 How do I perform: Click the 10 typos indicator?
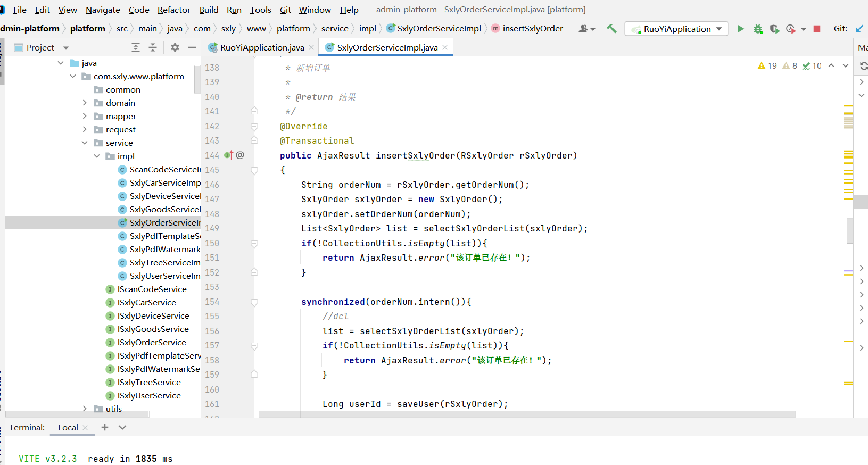[x=812, y=66]
